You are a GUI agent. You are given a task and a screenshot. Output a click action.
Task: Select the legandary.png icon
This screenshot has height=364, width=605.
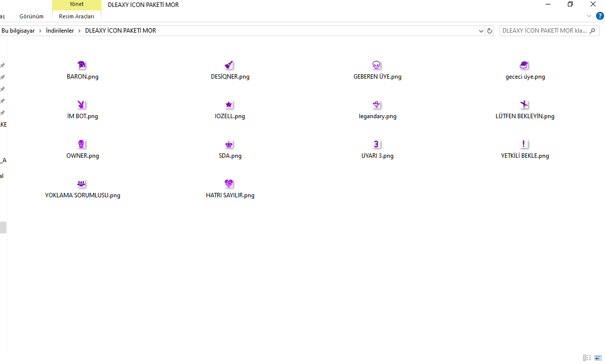point(376,104)
